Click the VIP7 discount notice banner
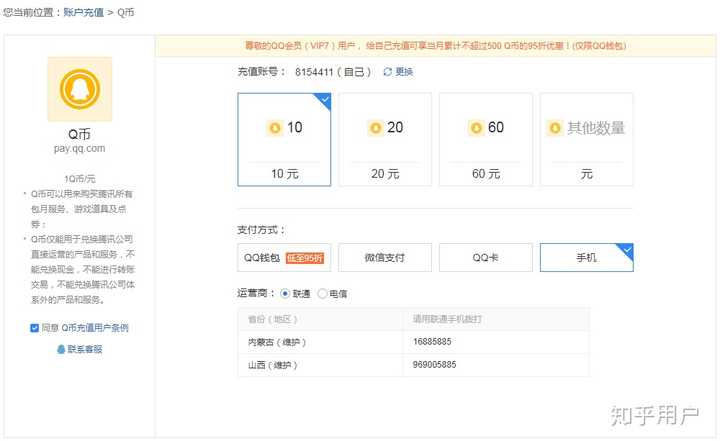 click(435, 46)
